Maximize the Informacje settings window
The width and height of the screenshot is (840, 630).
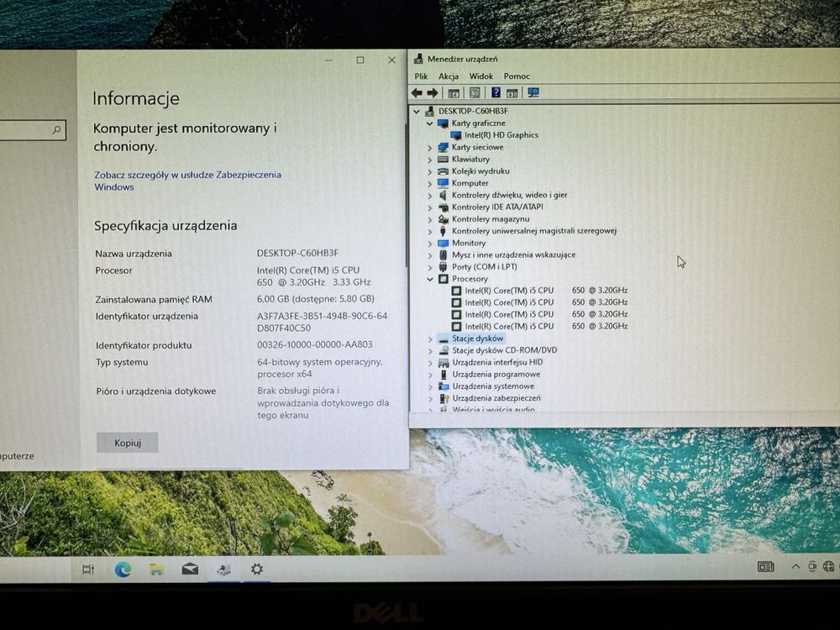[360, 60]
